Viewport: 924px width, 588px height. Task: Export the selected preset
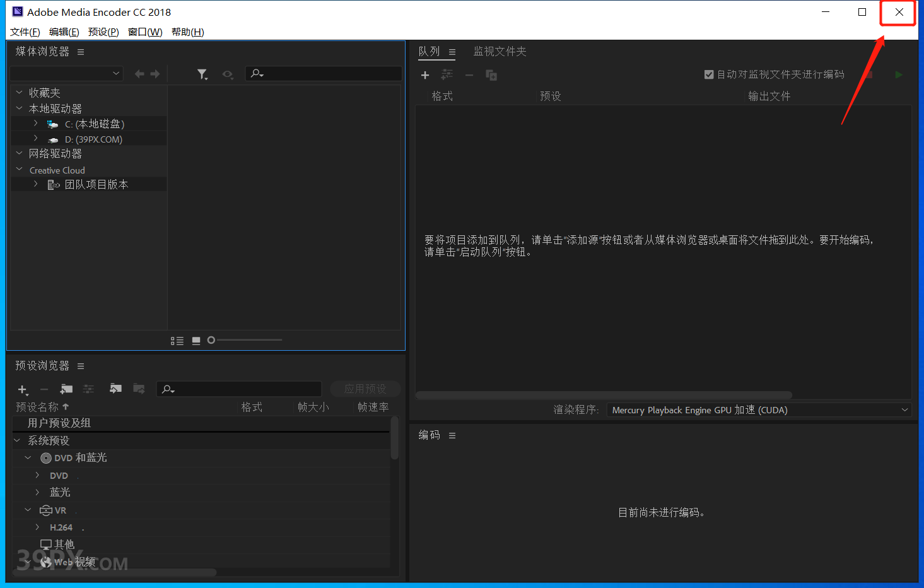139,389
